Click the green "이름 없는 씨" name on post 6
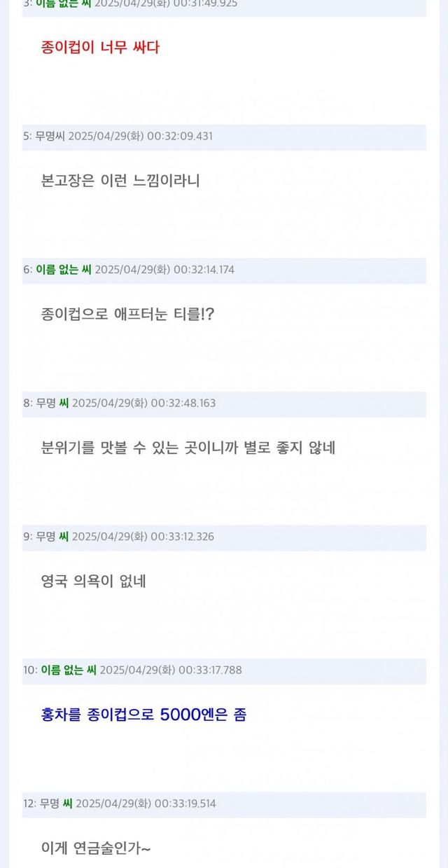This screenshot has height=868, width=448. (x=64, y=270)
